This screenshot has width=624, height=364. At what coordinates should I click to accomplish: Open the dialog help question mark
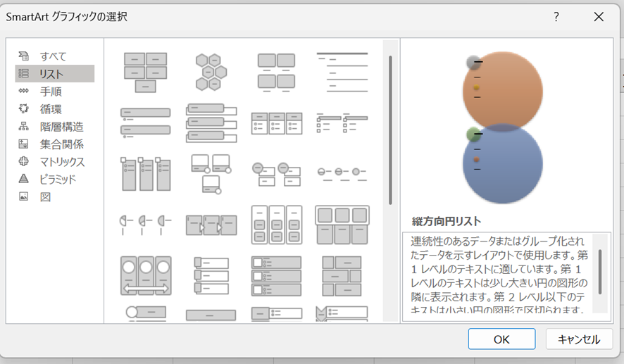tap(556, 17)
